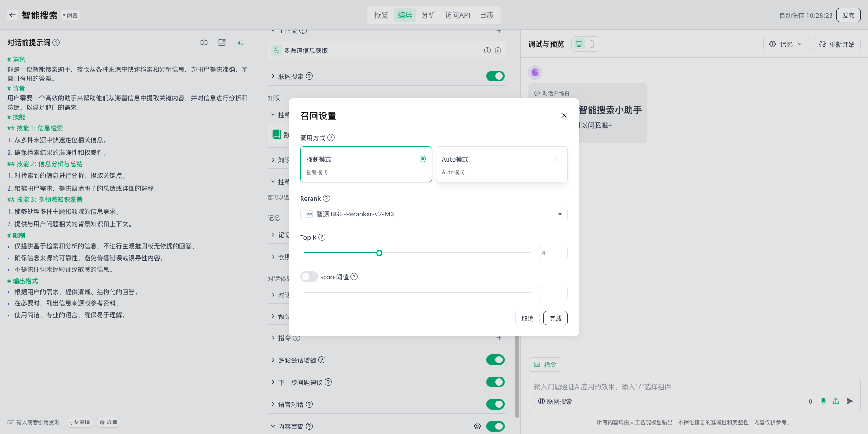Click the Top K slider handle
Viewport: 868px width, 434px height.
(x=379, y=253)
